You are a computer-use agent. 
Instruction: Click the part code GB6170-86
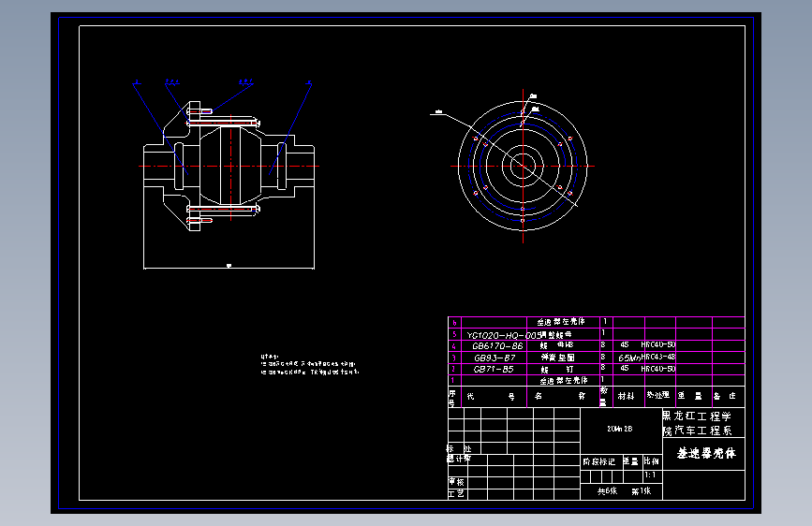(497, 346)
